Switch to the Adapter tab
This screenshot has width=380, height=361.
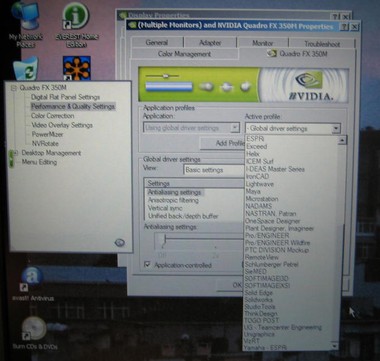point(210,43)
